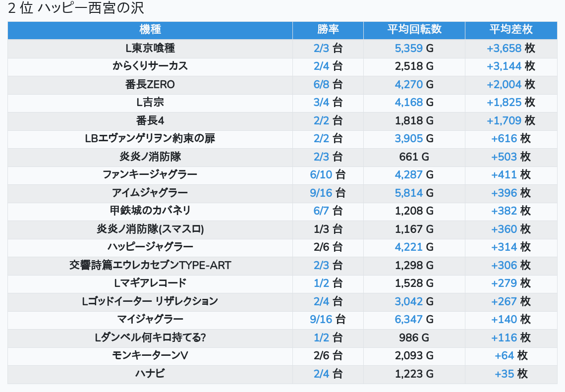This screenshot has width=565, height=392.
Task: Click the 6,347 G average spins value
Action: click(x=414, y=320)
